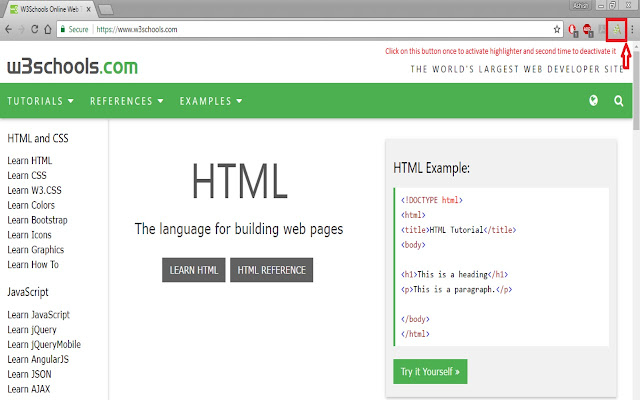
Task: Open the Learn Graphics link
Action: 36,249
